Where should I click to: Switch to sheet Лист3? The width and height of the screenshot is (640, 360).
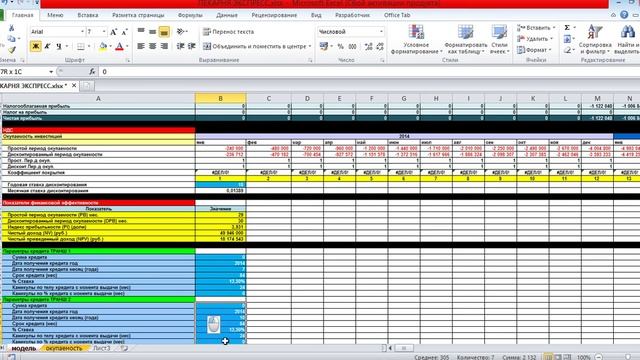pyautogui.click(x=102, y=348)
